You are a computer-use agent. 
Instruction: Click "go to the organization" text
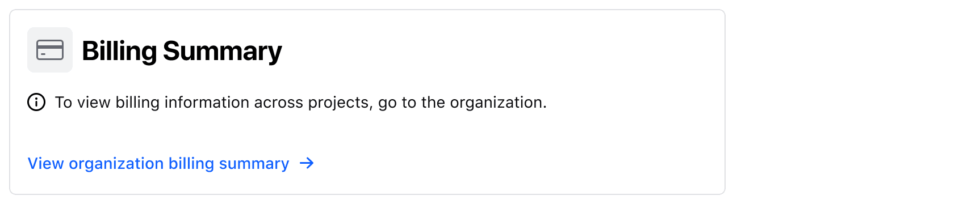click(x=462, y=103)
